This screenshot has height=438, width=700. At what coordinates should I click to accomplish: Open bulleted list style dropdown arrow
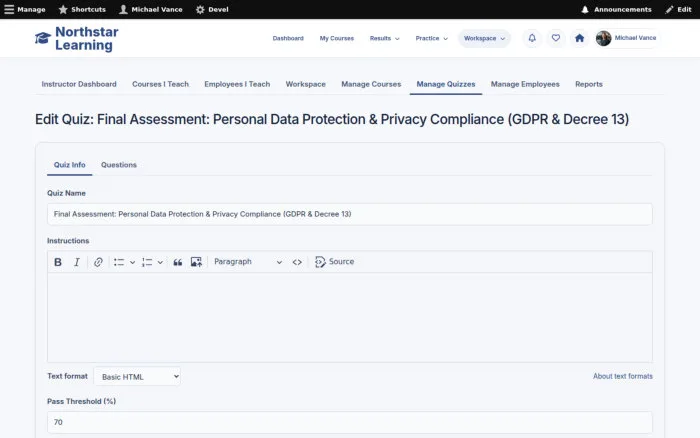click(133, 263)
